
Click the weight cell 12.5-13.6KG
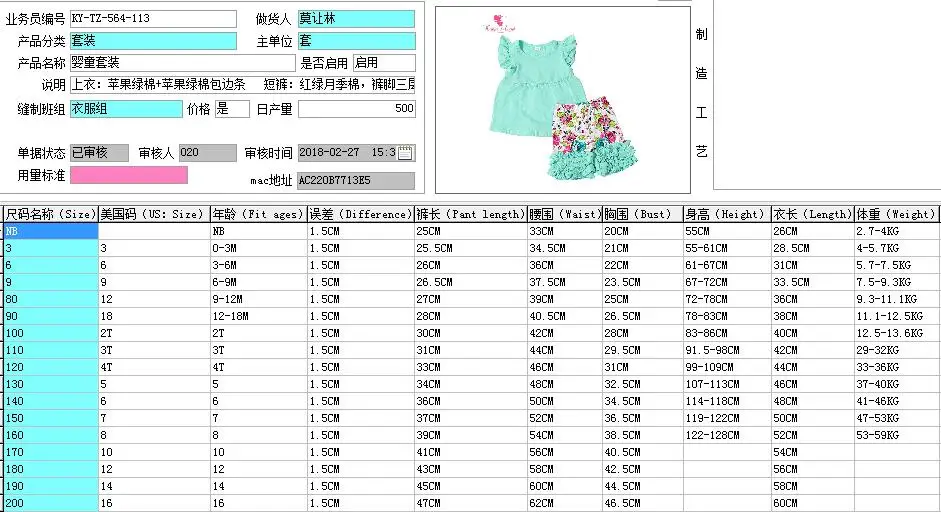tap(897, 333)
